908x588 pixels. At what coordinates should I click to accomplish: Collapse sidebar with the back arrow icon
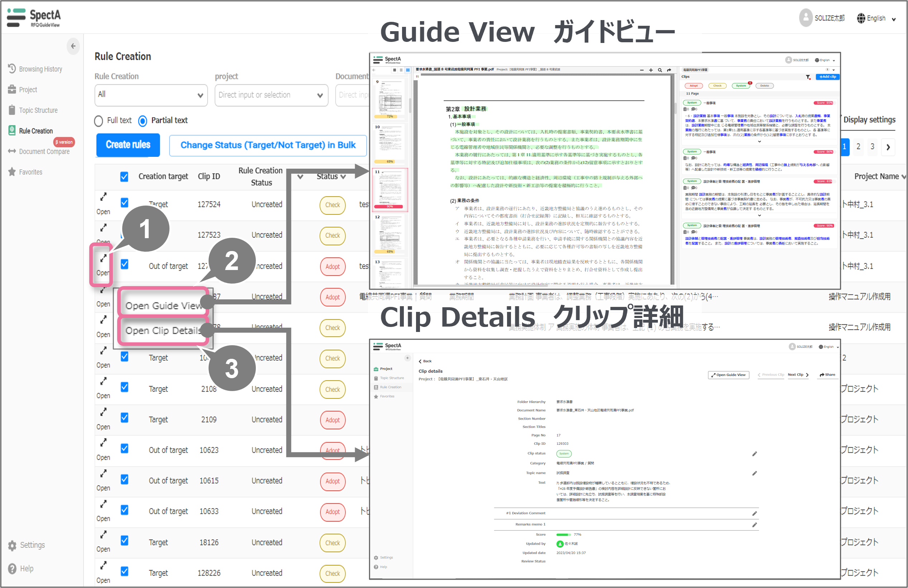coord(73,46)
